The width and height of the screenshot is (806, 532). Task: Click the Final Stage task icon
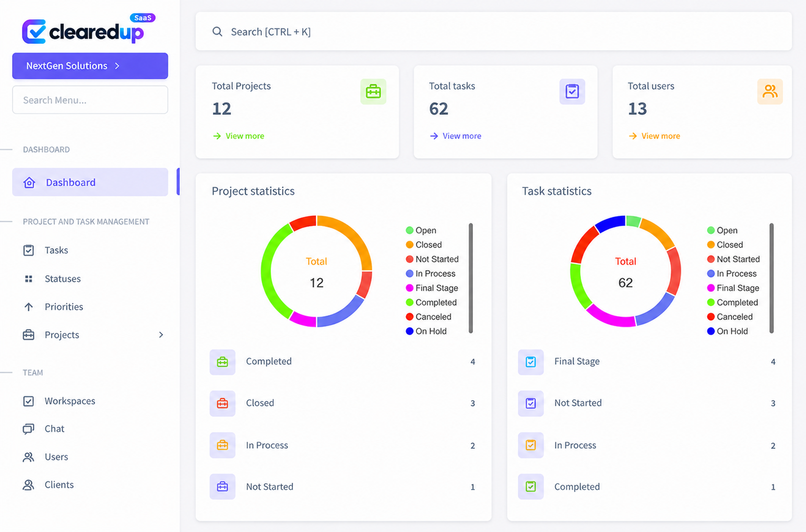530,362
